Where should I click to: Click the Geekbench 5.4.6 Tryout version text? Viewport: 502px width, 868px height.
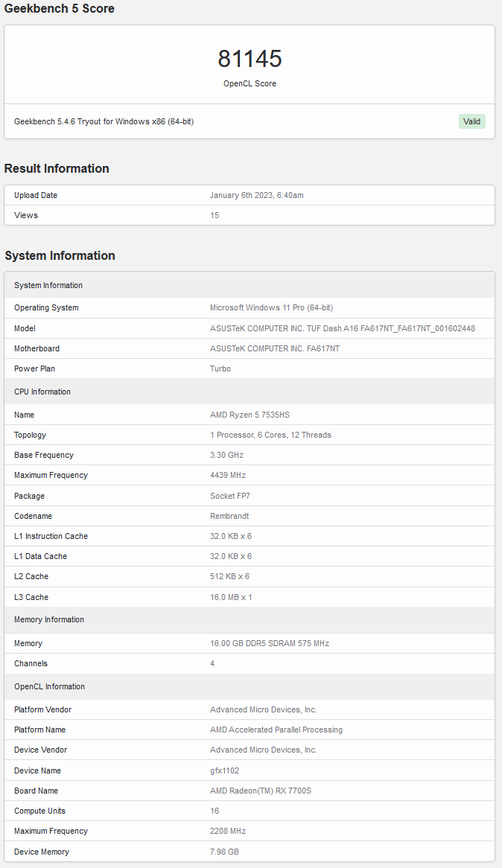[x=104, y=121]
